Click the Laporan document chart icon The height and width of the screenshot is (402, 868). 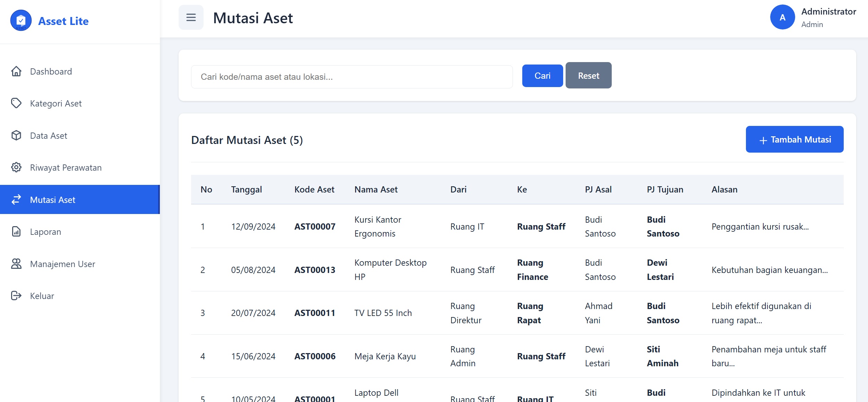click(x=16, y=232)
